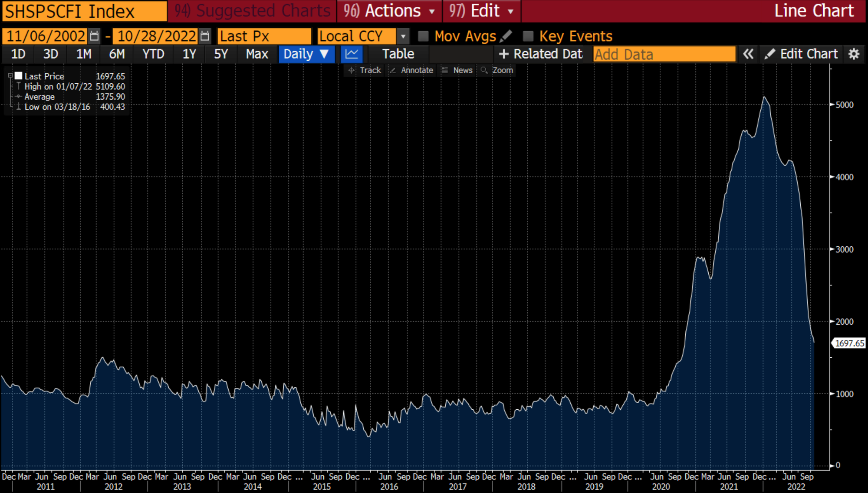The width and height of the screenshot is (868, 493).
Task: Click the Last Price white color swatch
Action: click(19, 76)
